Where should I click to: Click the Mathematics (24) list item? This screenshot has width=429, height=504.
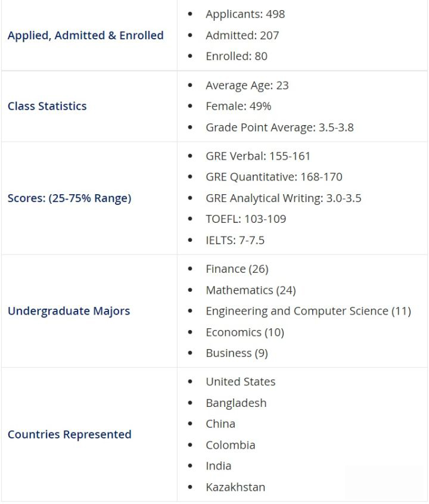point(250,290)
